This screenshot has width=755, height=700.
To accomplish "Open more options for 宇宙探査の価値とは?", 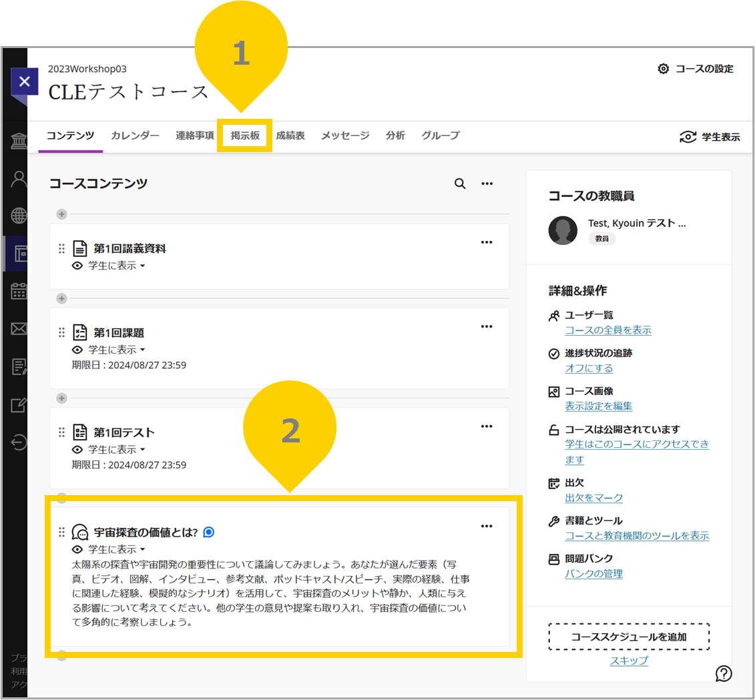I will point(487,527).
